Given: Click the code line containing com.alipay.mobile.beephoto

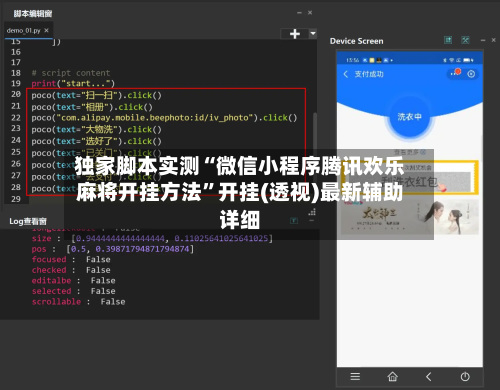Looking at the screenshot, I should (x=164, y=118).
